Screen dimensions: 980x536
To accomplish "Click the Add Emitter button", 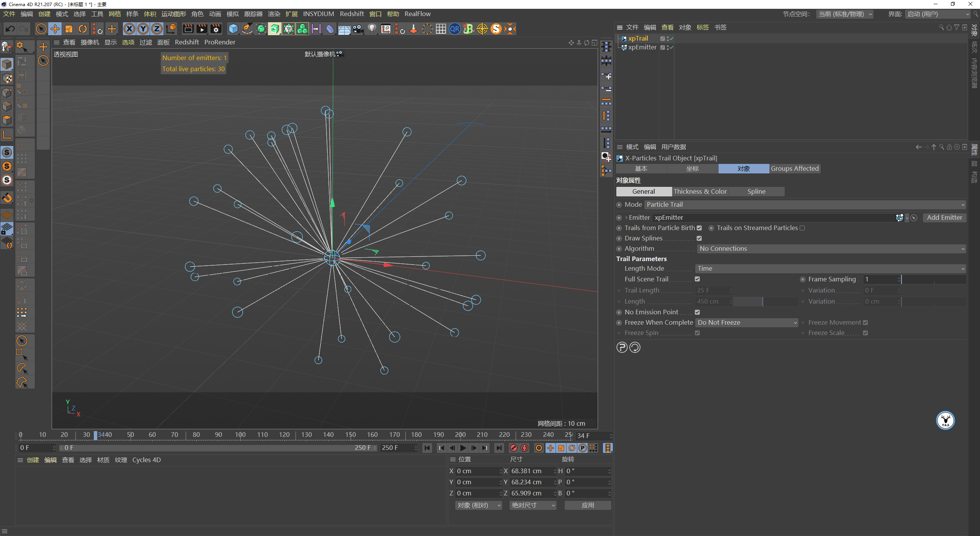I will click(x=944, y=217).
